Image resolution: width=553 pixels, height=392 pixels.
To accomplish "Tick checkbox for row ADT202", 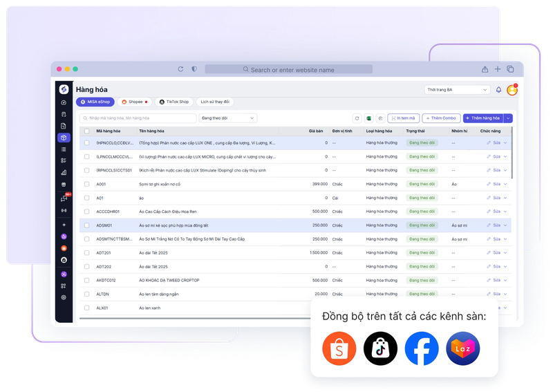I will 87,266.
